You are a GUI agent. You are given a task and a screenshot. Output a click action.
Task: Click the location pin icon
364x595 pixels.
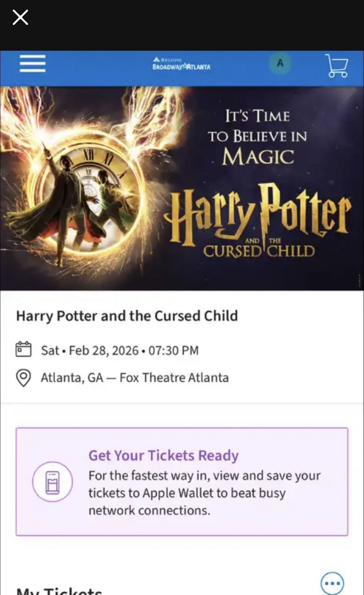(x=23, y=378)
